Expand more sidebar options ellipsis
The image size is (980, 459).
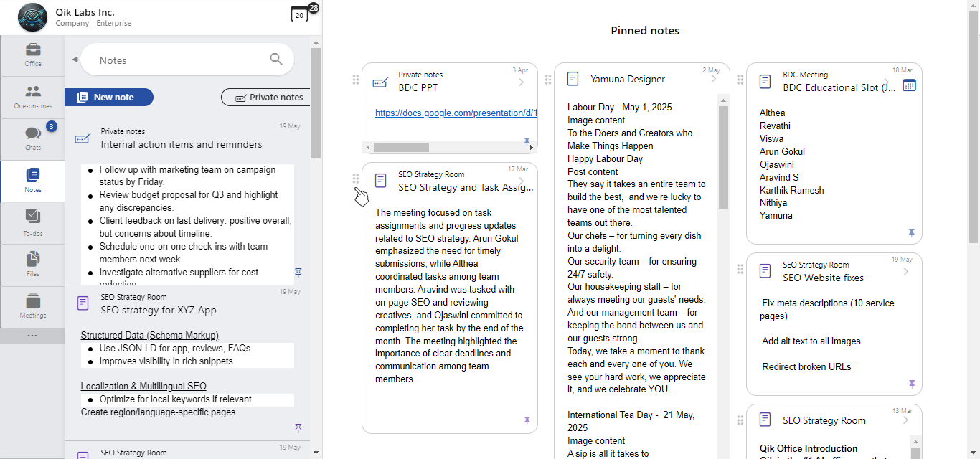[32, 336]
